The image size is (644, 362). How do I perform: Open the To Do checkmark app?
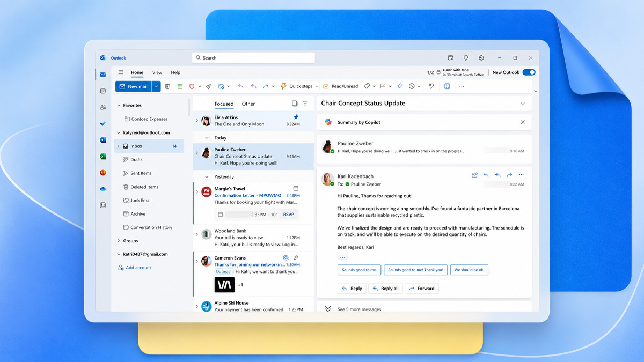pos(103,124)
